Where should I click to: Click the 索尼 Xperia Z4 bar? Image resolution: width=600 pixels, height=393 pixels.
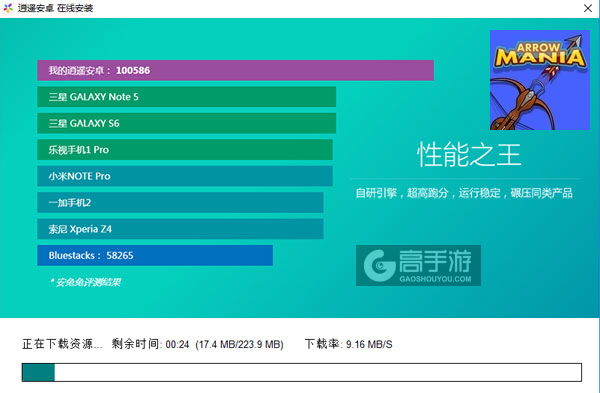tap(180, 229)
